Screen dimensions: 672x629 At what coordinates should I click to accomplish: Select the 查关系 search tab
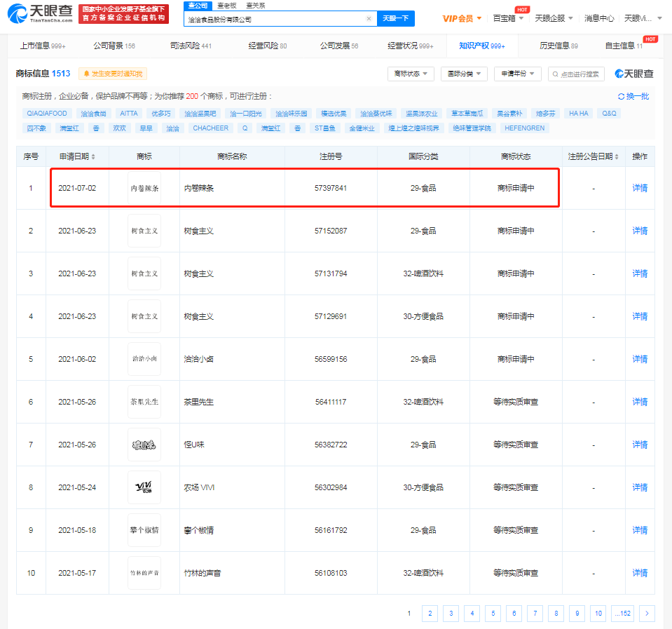(256, 6)
